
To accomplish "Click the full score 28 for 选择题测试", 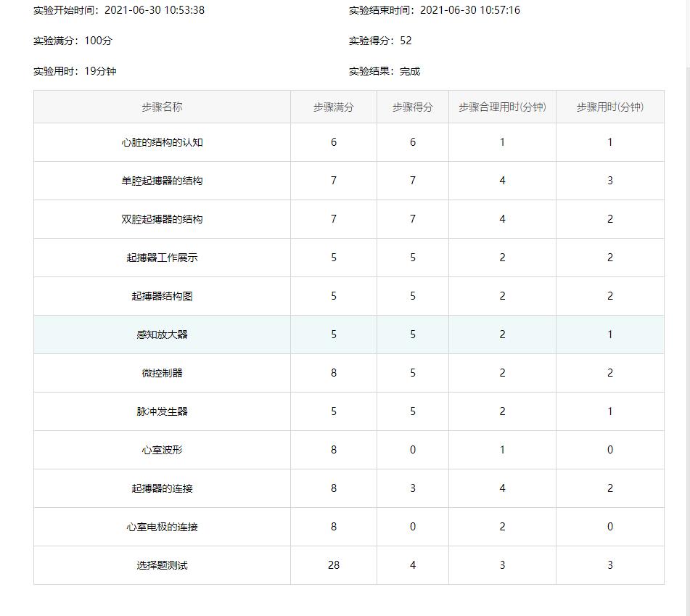I will click(x=333, y=565).
